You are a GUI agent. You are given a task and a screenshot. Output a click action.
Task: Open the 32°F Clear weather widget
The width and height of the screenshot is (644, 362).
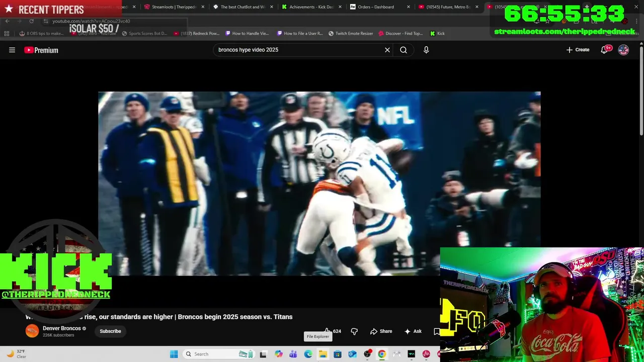tap(16, 354)
